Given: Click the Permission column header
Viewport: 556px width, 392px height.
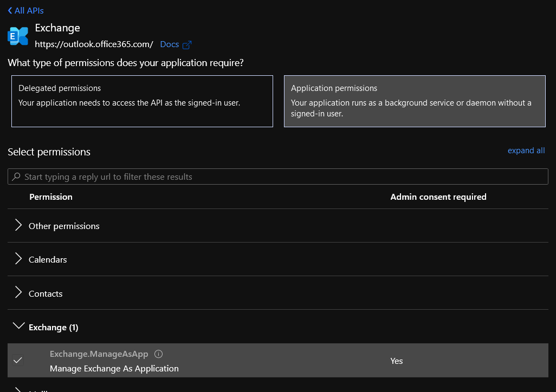Looking at the screenshot, I should 51,197.
